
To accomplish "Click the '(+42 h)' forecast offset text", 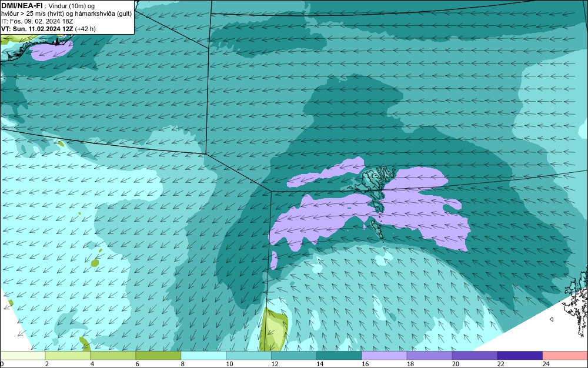I will point(85,29).
